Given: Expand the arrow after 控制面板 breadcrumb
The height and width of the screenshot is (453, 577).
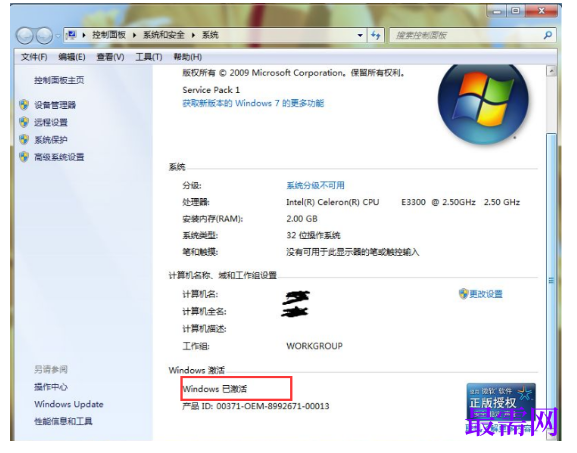Looking at the screenshot, I should click(x=134, y=35).
